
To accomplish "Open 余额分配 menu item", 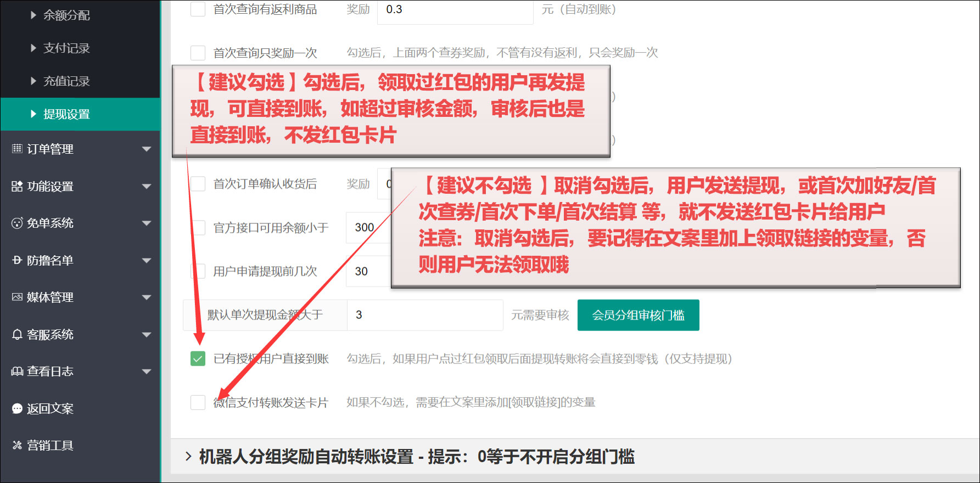I will pos(80,15).
